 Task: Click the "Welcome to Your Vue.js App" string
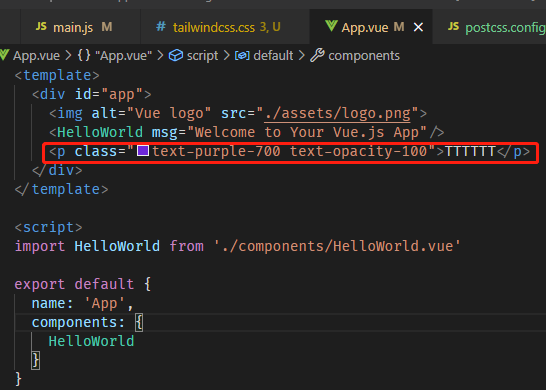click(307, 132)
